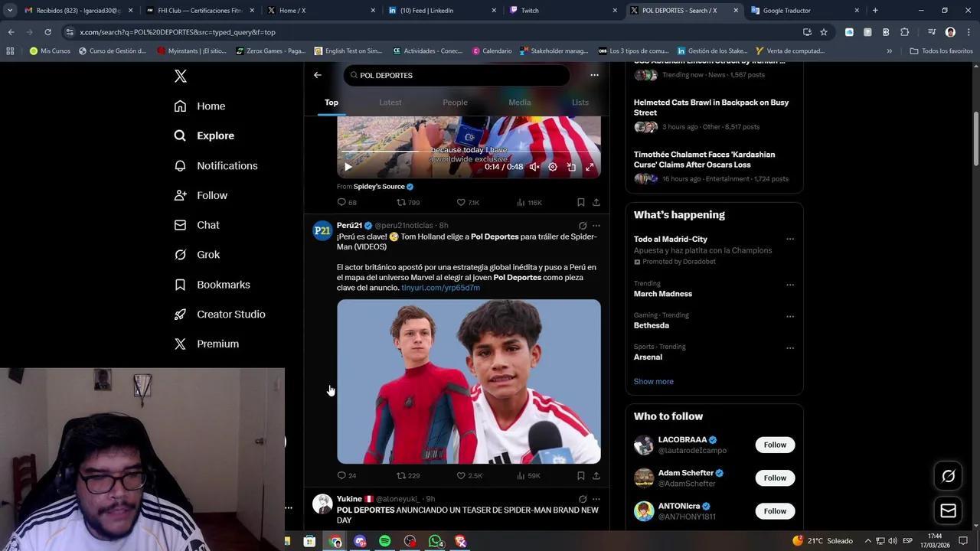Viewport: 980px width, 551px height.
Task: Play the Spidey's Source video
Action: click(x=348, y=167)
